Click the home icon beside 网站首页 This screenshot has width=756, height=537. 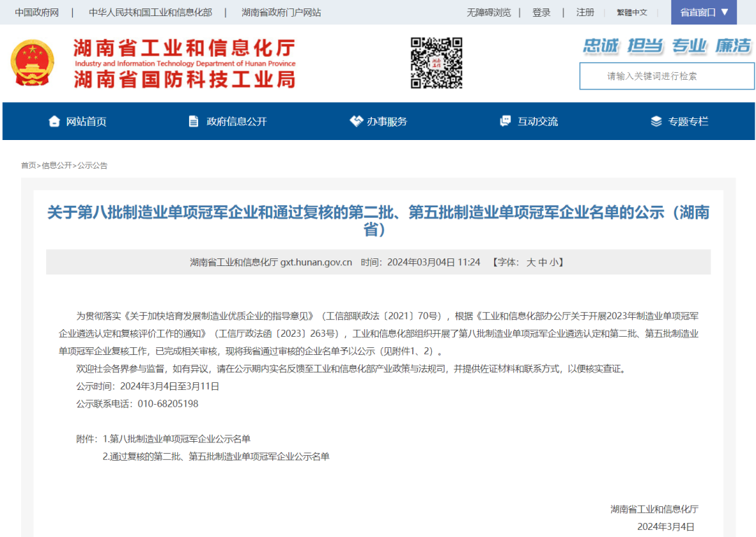pyautogui.click(x=54, y=121)
